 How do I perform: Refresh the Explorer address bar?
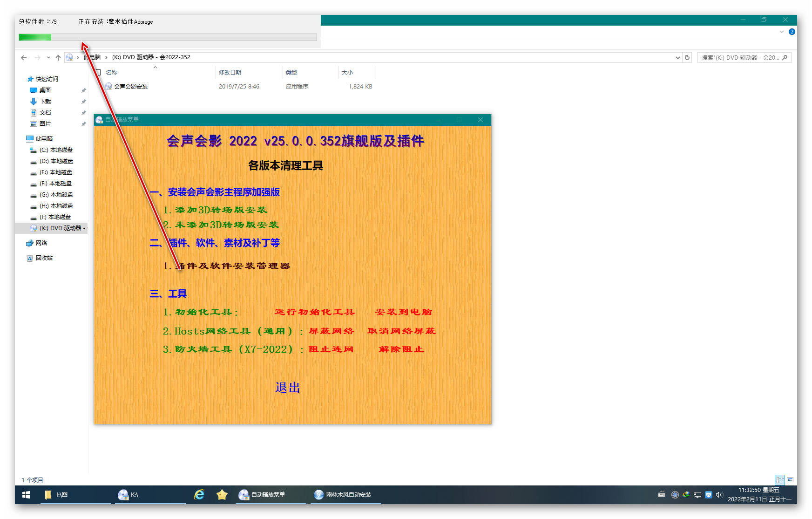tap(687, 58)
